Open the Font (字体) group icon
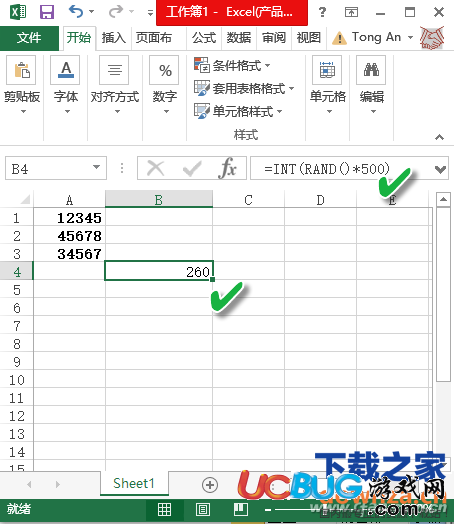The width and height of the screenshot is (454, 524). pos(65,70)
